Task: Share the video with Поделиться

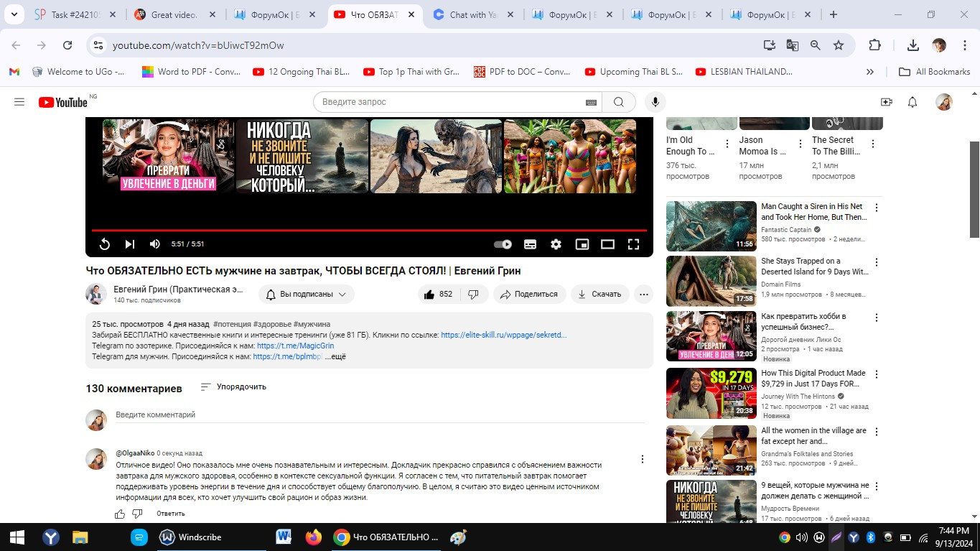Action: click(529, 295)
